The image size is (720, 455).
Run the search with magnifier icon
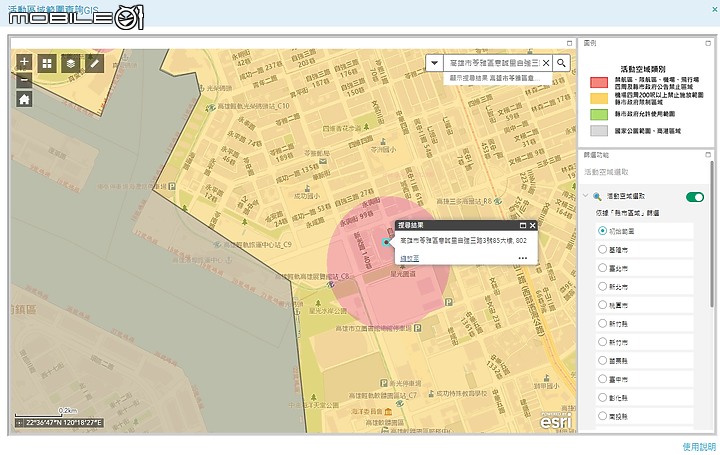pyautogui.click(x=561, y=63)
